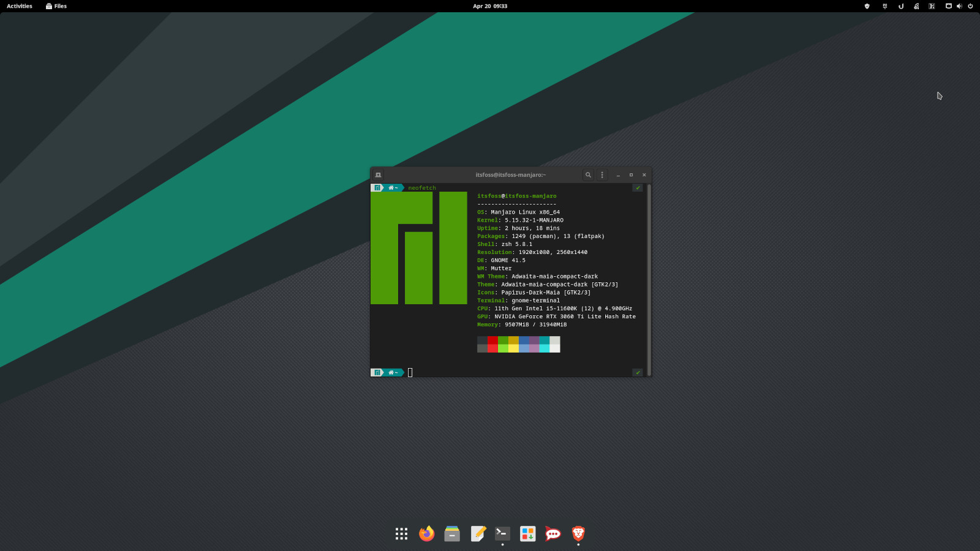Open the Files app from the dock
This screenshot has width=980, height=551.
451,533
